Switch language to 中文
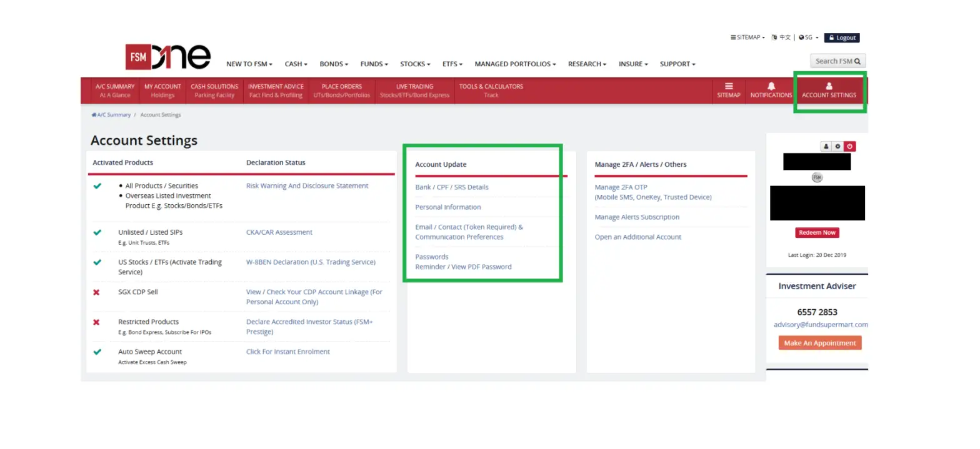980x449 pixels. 781,37
